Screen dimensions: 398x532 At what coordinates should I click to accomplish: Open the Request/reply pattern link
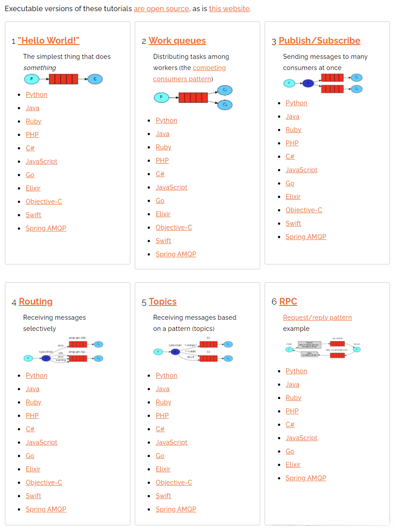317,318
